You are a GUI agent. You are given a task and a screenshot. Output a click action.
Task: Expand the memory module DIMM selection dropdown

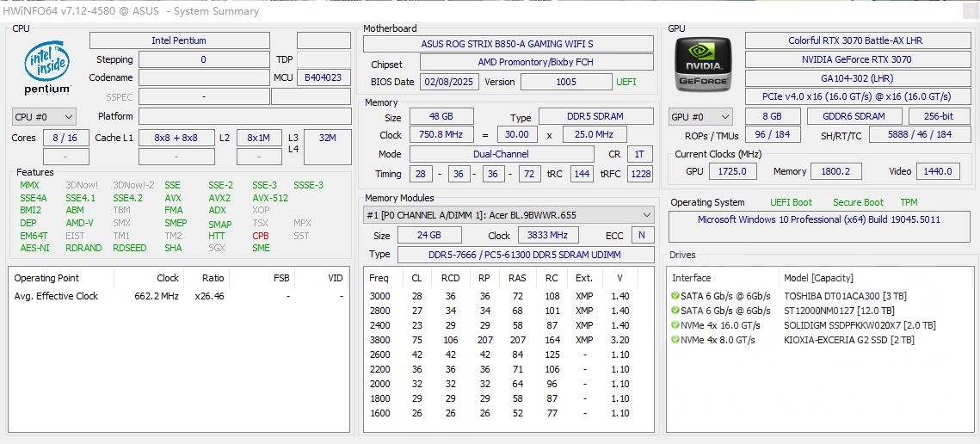click(508, 214)
